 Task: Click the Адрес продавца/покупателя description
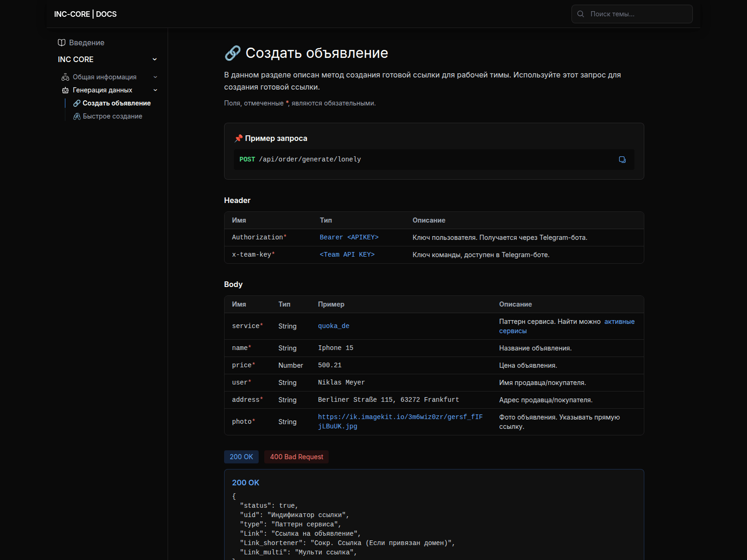546,400
